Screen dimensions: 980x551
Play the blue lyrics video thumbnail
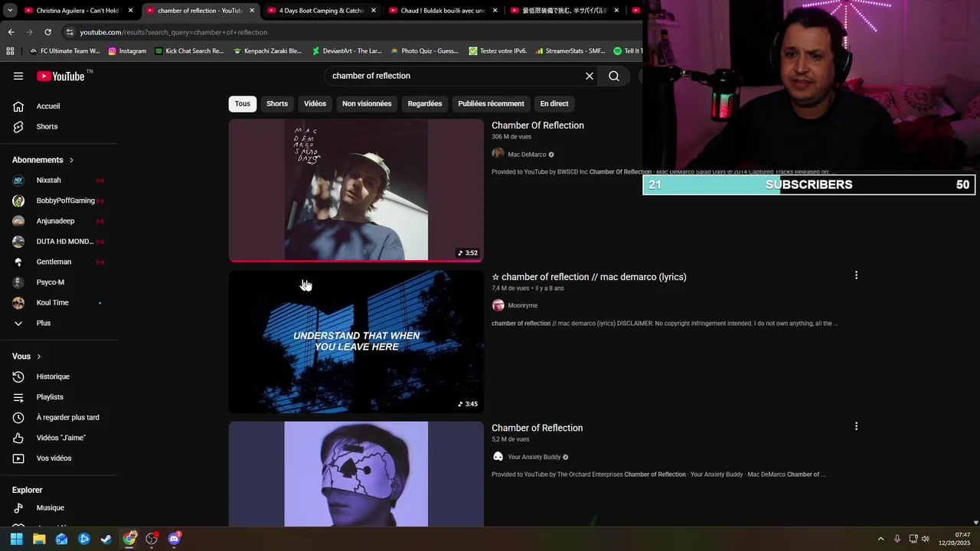pyautogui.click(x=356, y=341)
